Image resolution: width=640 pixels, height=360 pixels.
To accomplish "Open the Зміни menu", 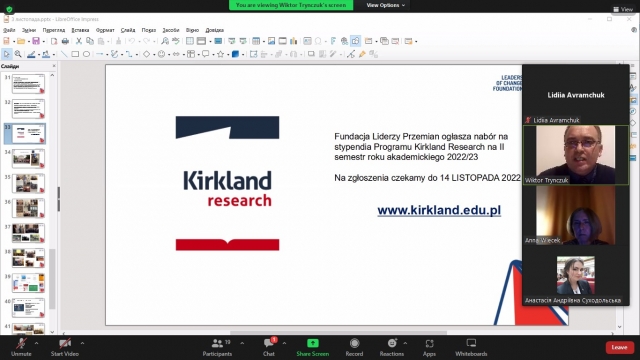I will (x=29, y=30).
